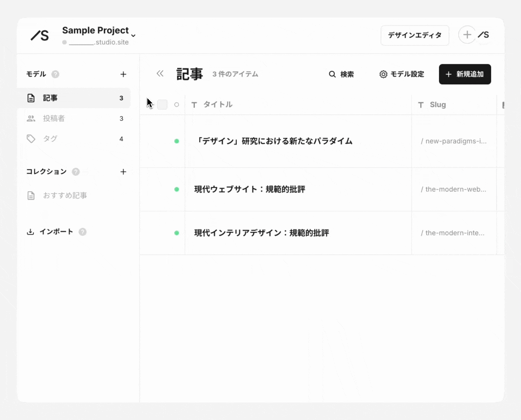Viewport: 521px width, 420px height.
Task: Click the text type icon beside タイトル
Action: coord(194,105)
